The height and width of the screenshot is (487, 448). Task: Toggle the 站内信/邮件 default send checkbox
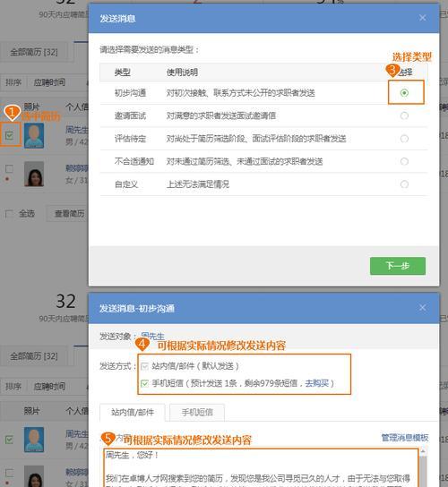[x=144, y=366]
